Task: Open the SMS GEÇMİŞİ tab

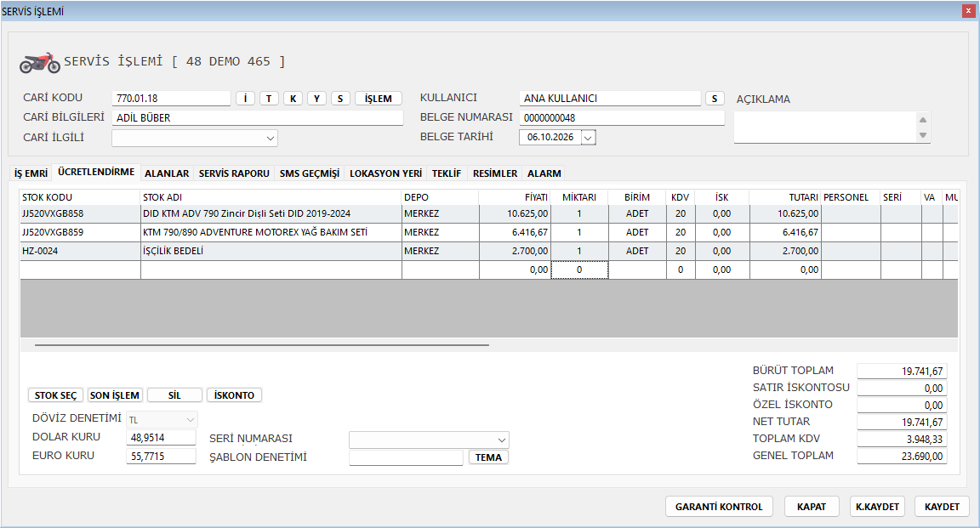Action: pos(310,173)
